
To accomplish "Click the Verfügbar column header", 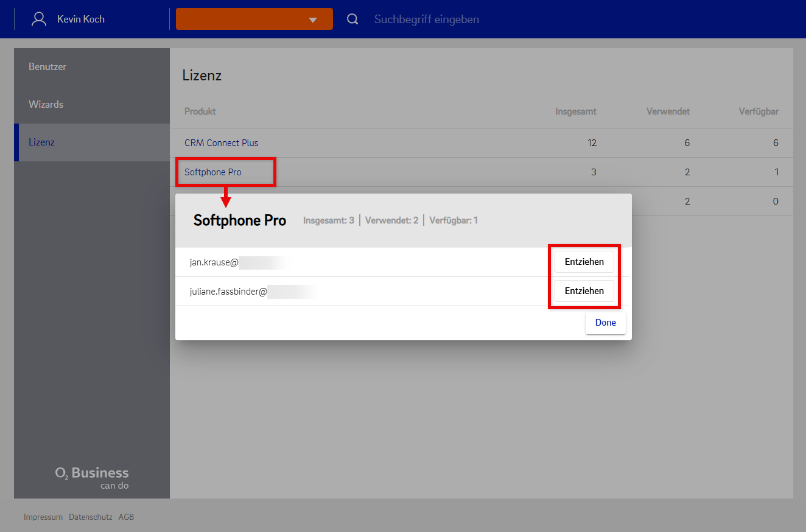I will [759, 111].
